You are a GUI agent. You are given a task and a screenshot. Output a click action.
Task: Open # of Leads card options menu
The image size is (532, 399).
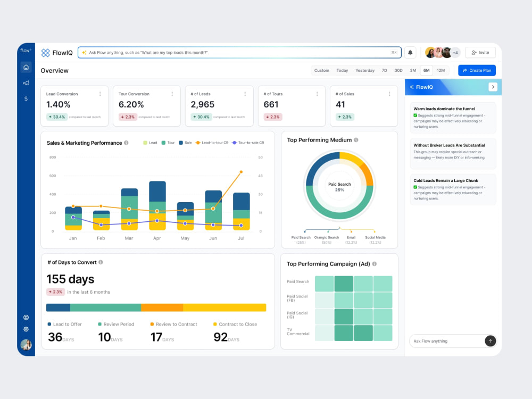point(245,94)
